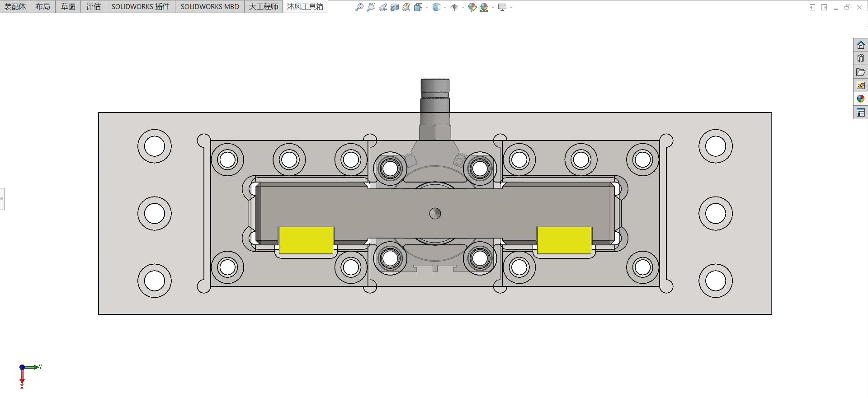The image size is (868, 398).
Task: Click the View Orientation cube icon
Action: [418, 7]
